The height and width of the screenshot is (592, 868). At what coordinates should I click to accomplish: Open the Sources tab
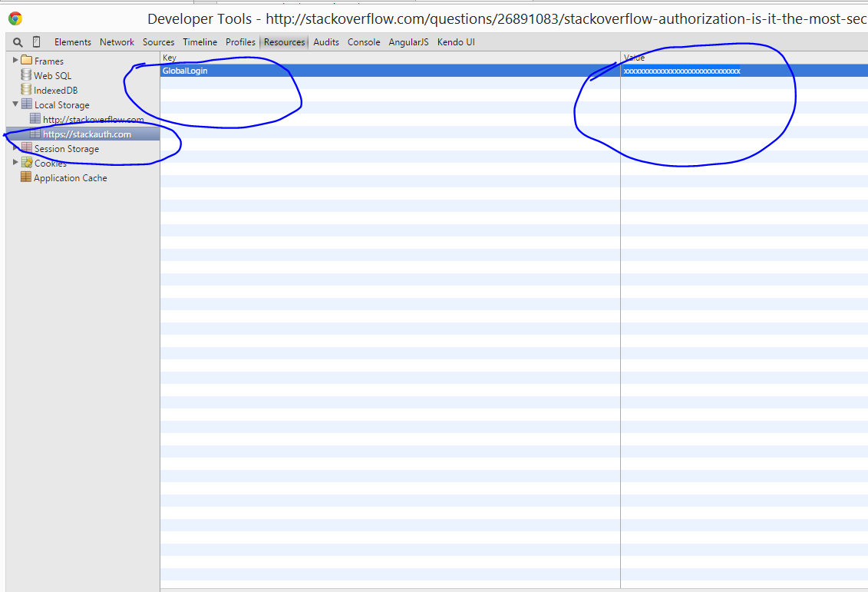tap(158, 42)
